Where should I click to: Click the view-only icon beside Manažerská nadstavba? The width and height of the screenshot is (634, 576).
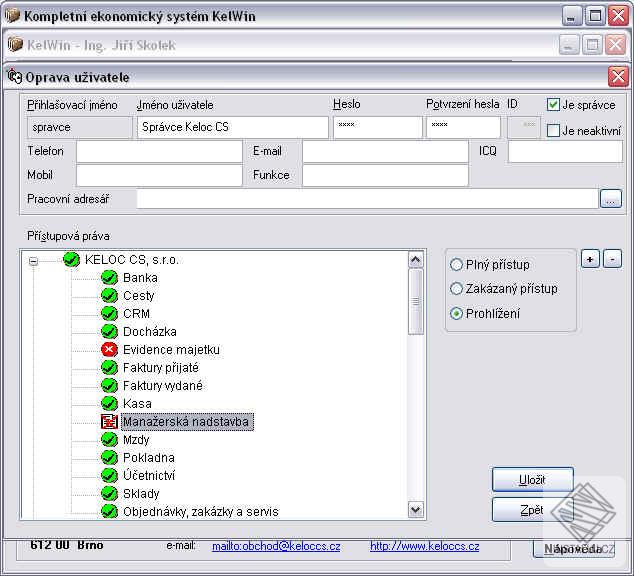tap(109, 422)
